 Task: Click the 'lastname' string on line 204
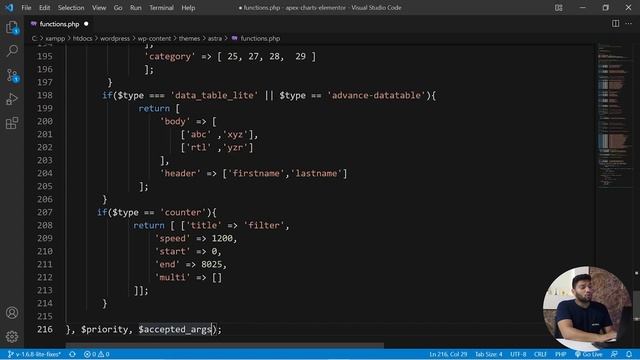[x=316, y=173]
